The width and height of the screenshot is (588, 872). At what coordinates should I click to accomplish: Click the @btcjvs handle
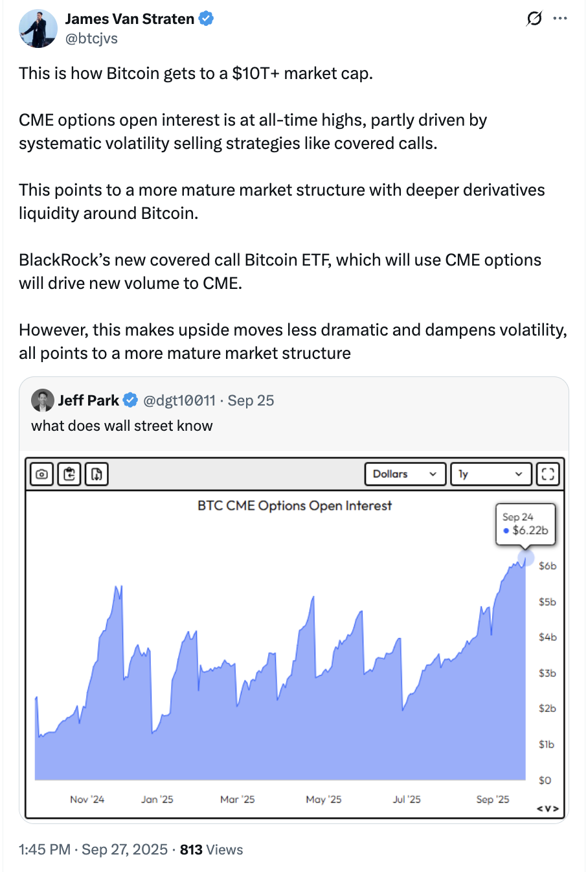(91, 39)
